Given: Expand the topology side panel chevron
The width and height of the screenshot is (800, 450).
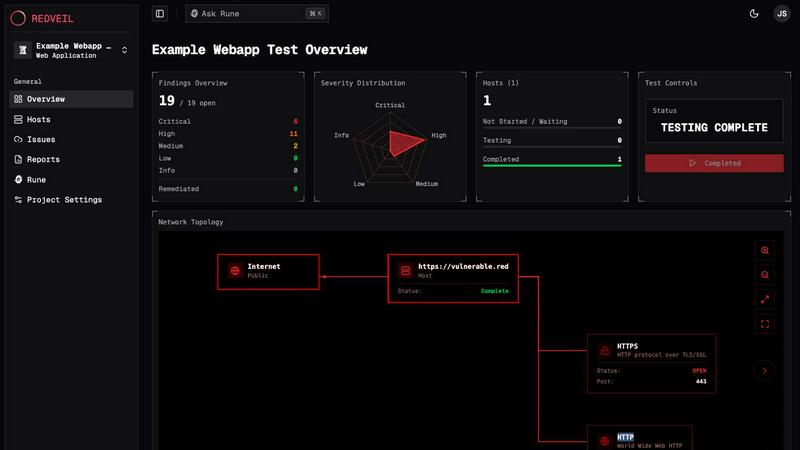Looking at the screenshot, I should pos(764,371).
